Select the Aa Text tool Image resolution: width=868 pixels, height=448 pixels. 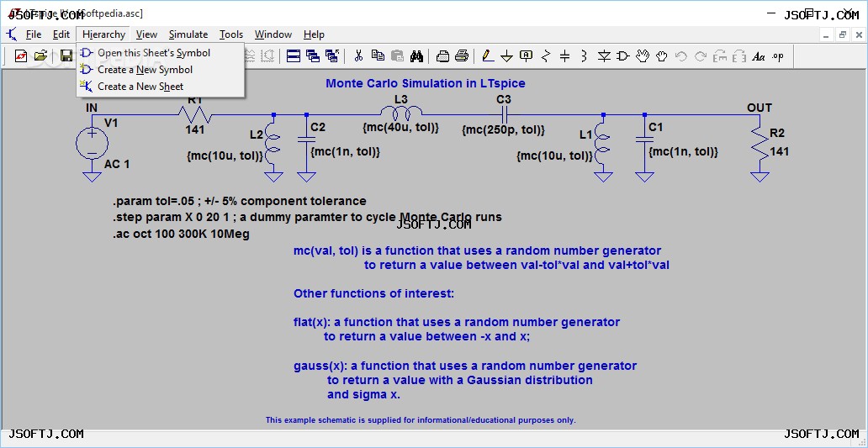pyautogui.click(x=759, y=56)
